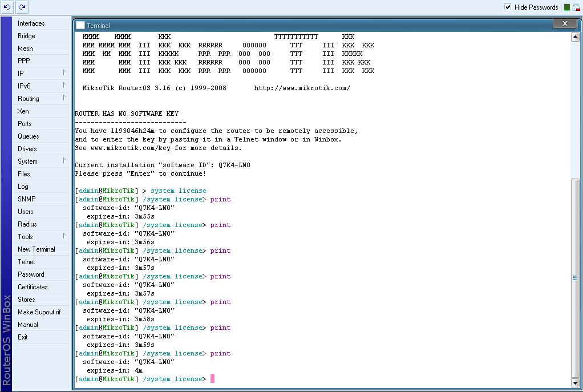583x392 pixels.
Task: Select Queues in the sidebar
Action: [x=42, y=136]
